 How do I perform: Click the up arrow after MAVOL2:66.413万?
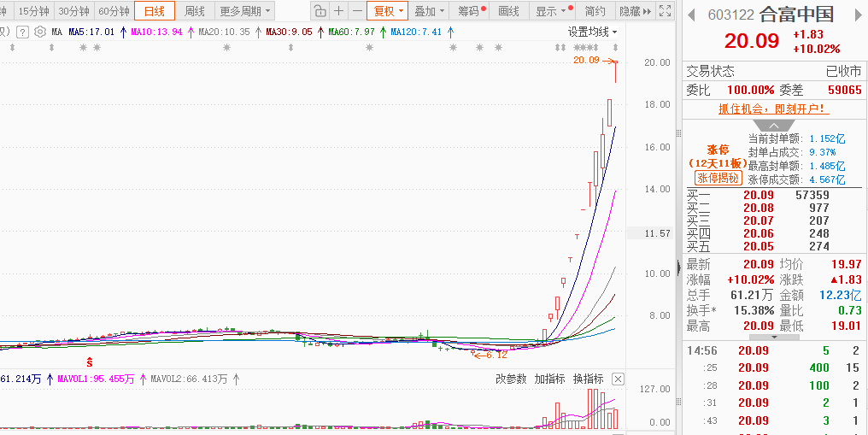(x=236, y=379)
